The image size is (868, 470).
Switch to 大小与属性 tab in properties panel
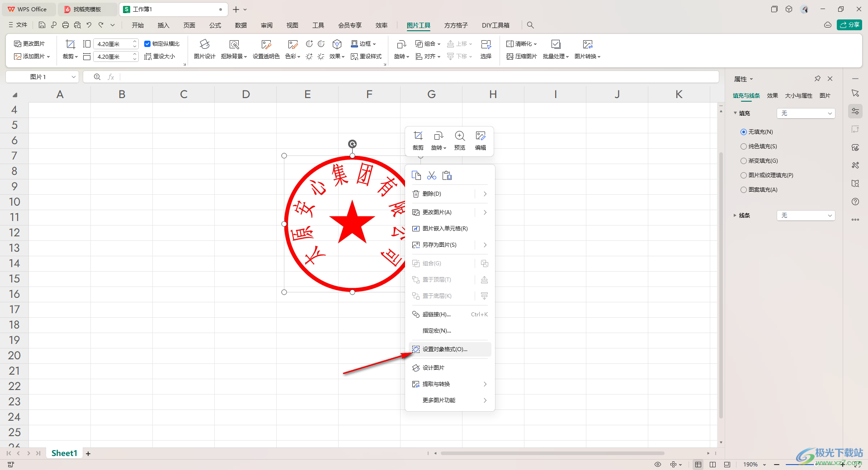point(798,96)
